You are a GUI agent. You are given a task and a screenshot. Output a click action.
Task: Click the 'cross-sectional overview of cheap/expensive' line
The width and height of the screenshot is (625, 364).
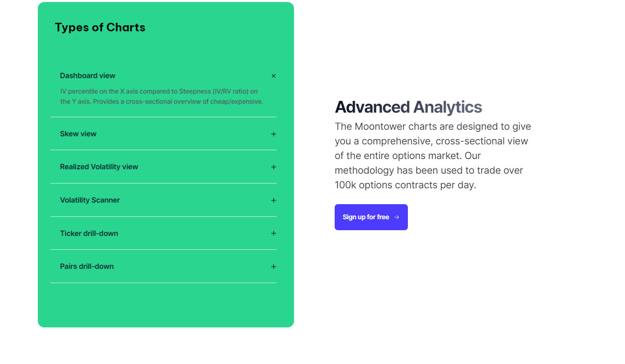[161, 102]
